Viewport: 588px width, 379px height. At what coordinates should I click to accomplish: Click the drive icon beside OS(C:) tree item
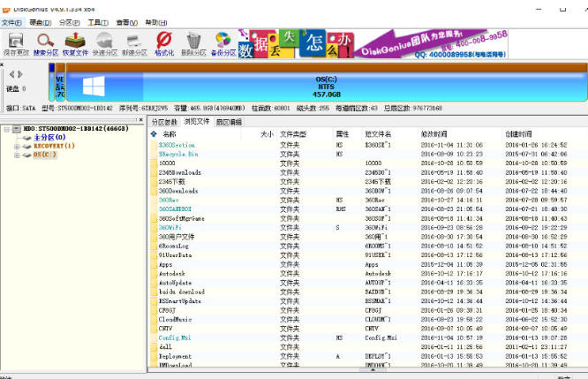[26, 155]
